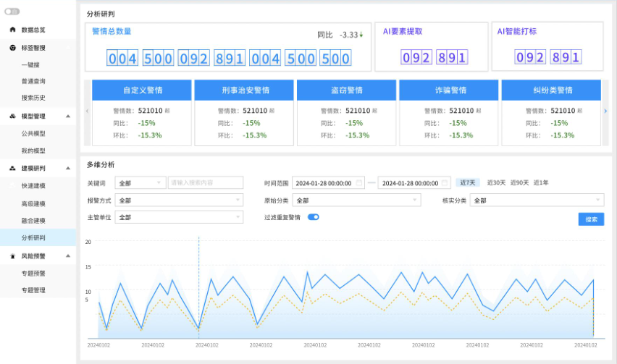Click the start time date field
Image resolution: width=617 pixels, height=364 pixels.
(328, 183)
